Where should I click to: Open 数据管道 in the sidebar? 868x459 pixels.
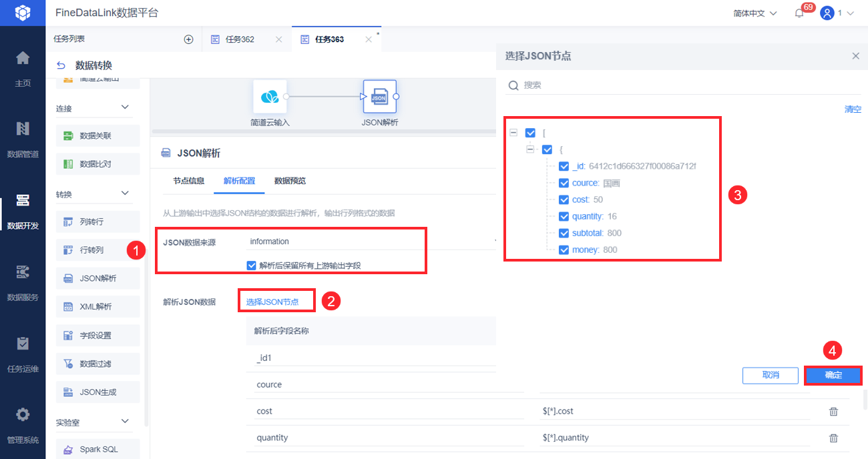pos(23,129)
